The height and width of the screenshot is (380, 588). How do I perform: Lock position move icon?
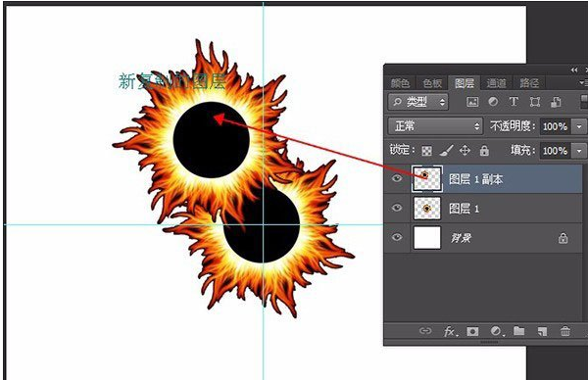click(465, 151)
